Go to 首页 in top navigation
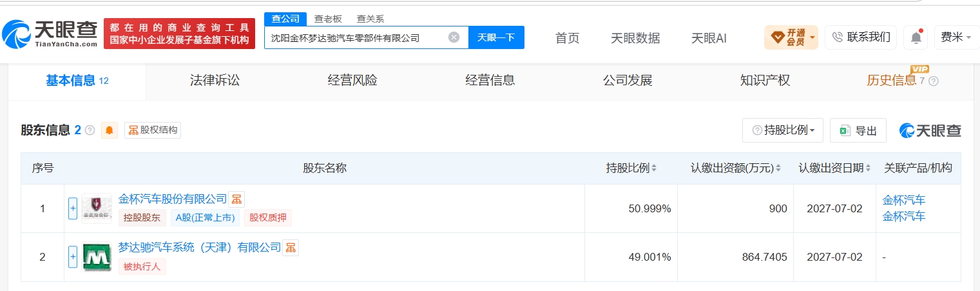 click(x=568, y=38)
